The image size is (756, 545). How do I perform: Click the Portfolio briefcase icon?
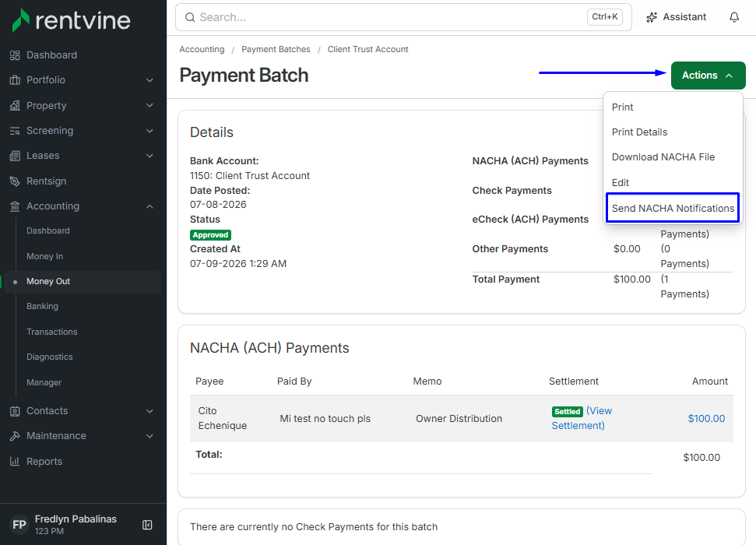coord(15,80)
